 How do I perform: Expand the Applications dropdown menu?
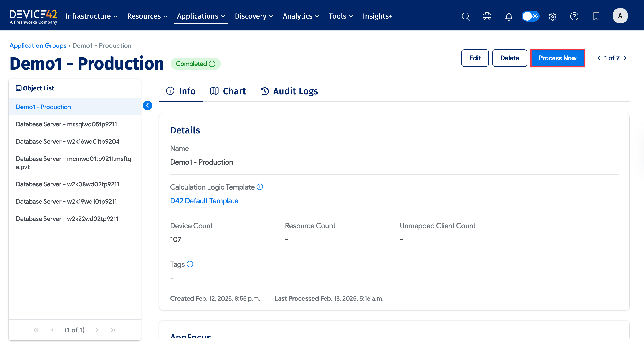point(201,16)
